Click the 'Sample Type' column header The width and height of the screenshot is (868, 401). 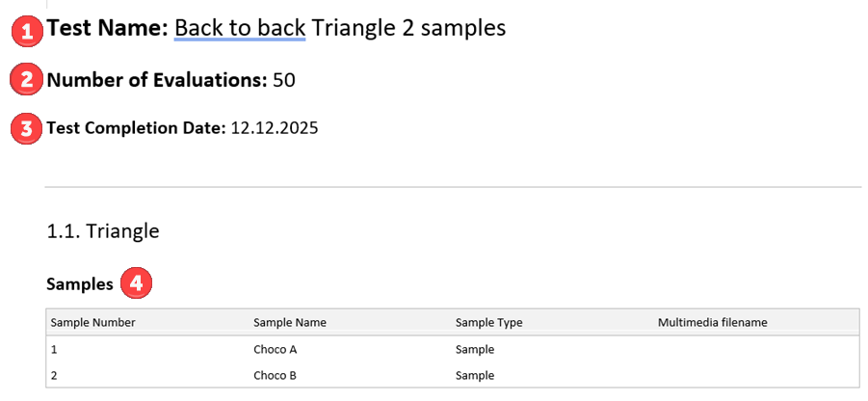click(488, 323)
